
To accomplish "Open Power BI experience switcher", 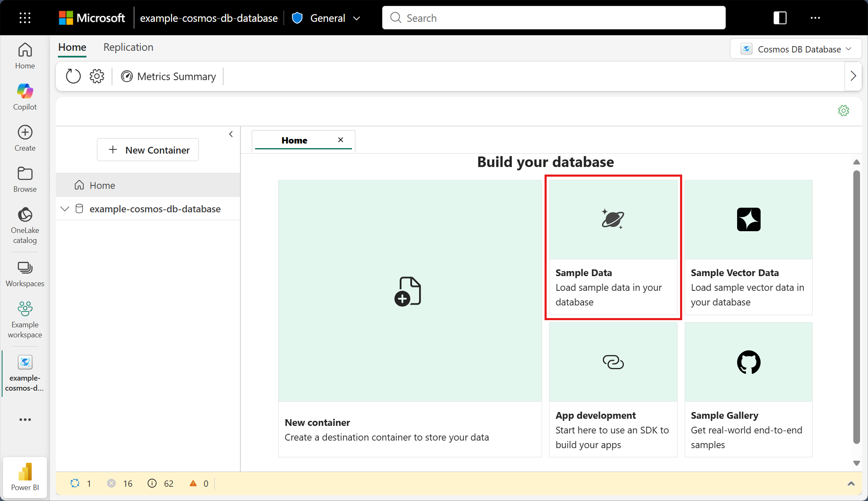I will (x=25, y=477).
